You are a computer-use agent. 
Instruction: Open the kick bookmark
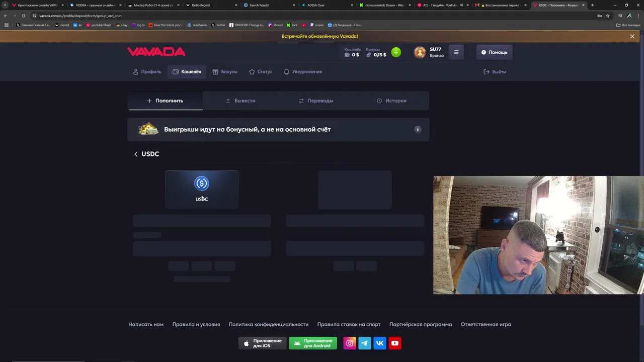[292, 25]
